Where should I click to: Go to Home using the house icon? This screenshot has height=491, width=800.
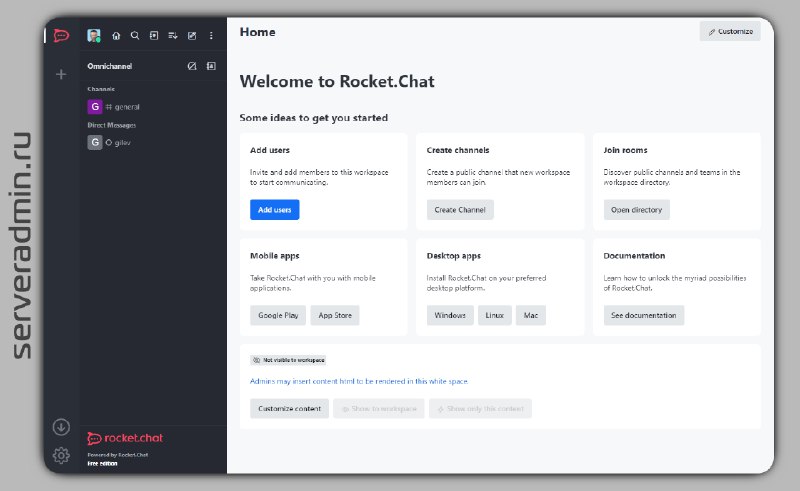(116, 36)
